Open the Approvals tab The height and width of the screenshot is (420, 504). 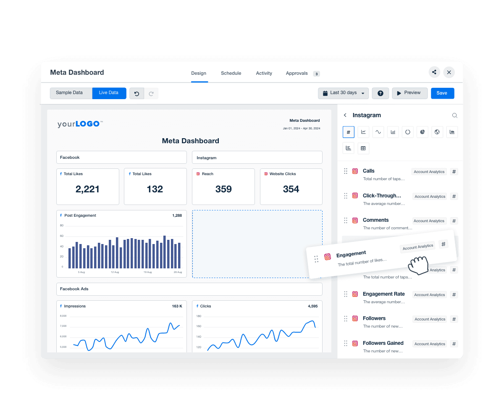tap(297, 73)
